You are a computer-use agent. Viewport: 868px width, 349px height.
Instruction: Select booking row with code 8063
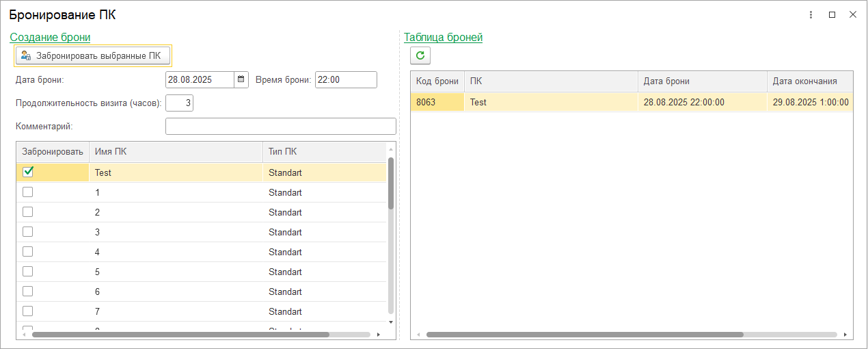632,102
